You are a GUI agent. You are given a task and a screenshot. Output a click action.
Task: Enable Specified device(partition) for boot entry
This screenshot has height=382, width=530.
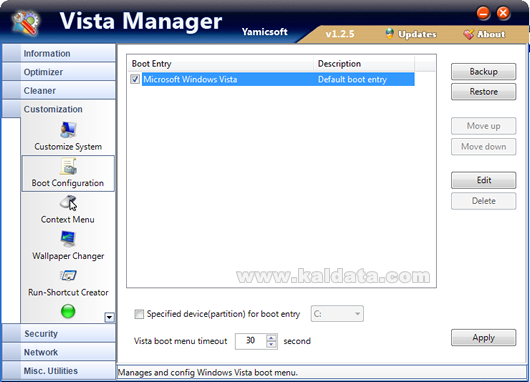point(139,314)
